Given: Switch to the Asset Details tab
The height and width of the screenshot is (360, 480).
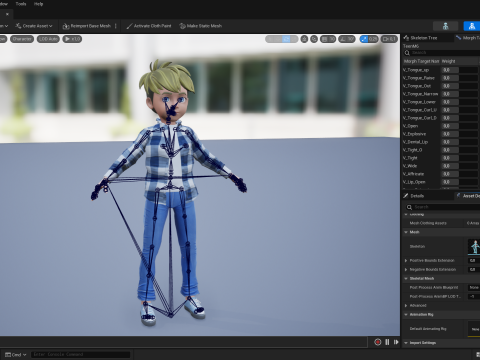Looking at the screenshot, I should (468, 196).
